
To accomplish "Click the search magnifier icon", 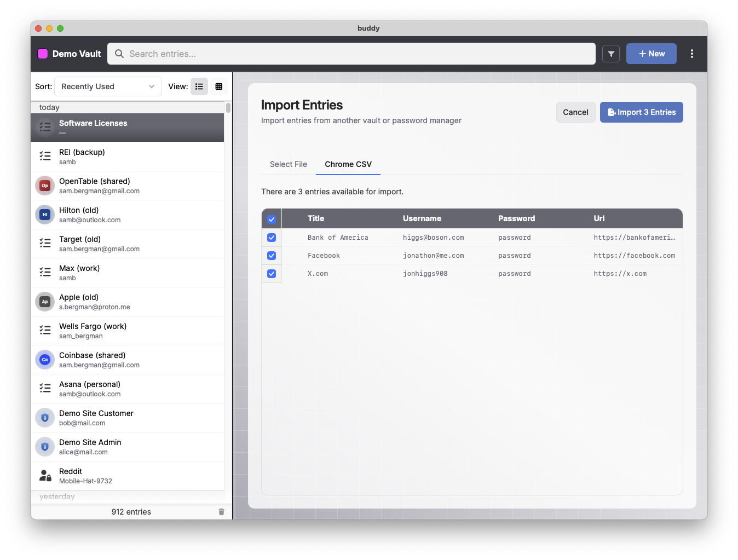I will pos(119,54).
